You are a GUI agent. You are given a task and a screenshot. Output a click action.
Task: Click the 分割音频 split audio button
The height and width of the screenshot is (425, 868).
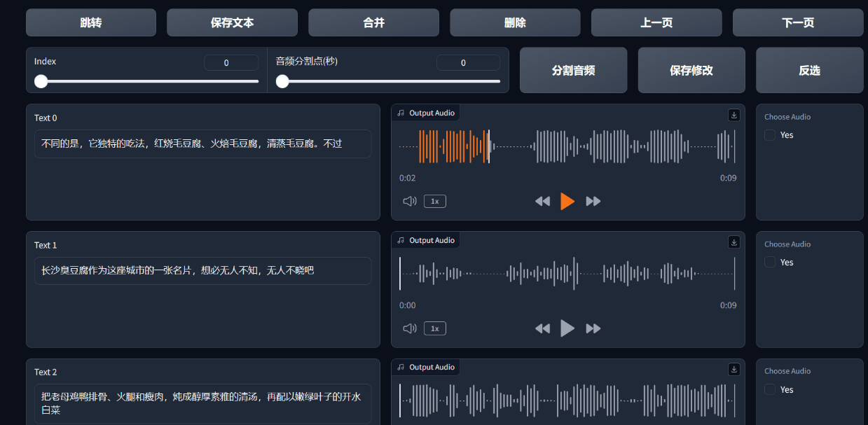[x=573, y=70]
